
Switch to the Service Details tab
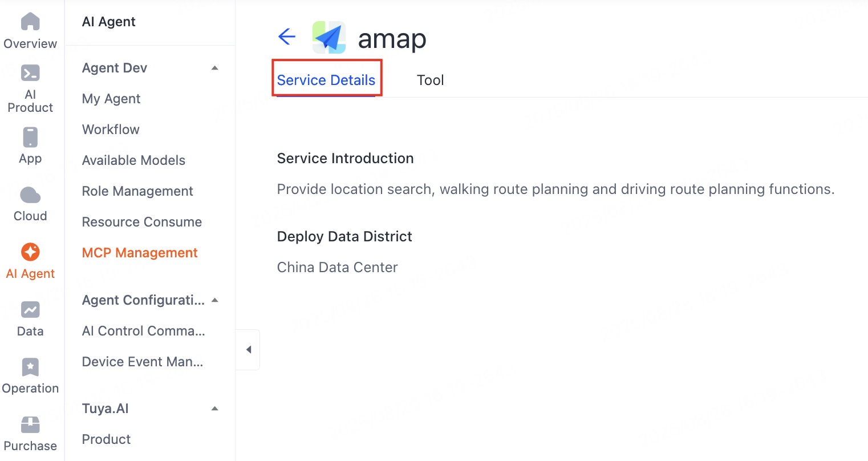(x=326, y=80)
